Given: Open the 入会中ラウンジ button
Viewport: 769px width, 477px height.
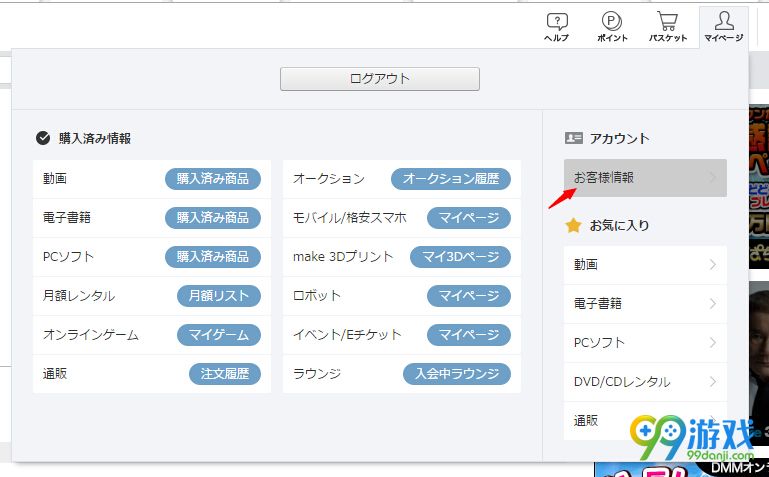Looking at the screenshot, I should click(x=457, y=374).
